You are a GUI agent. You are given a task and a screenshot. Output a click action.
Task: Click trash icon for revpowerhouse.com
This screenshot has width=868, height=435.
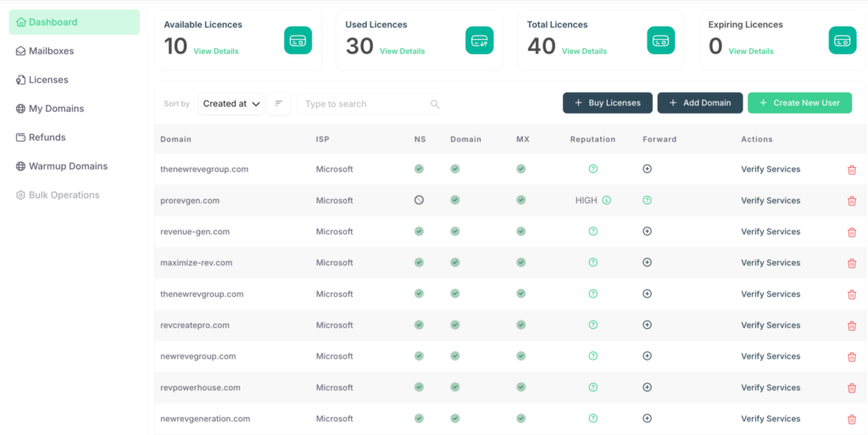tap(852, 388)
